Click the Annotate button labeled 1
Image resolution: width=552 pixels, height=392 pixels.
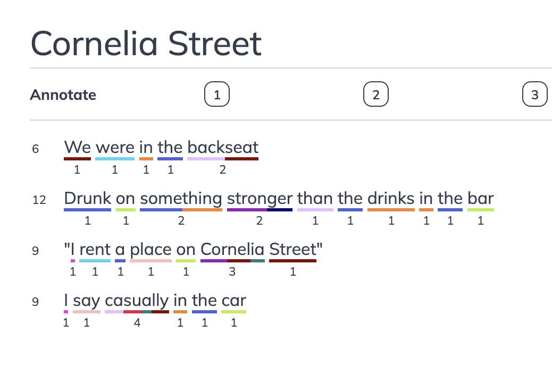pyautogui.click(x=217, y=94)
